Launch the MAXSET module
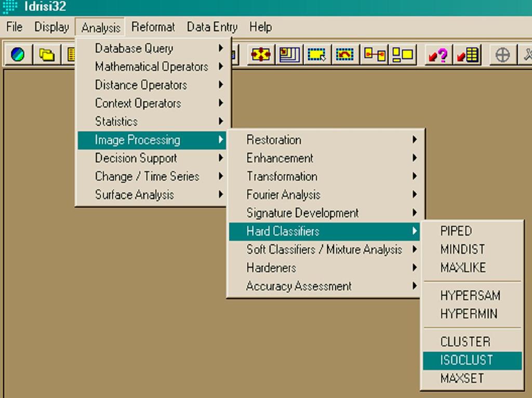 (472, 378)
